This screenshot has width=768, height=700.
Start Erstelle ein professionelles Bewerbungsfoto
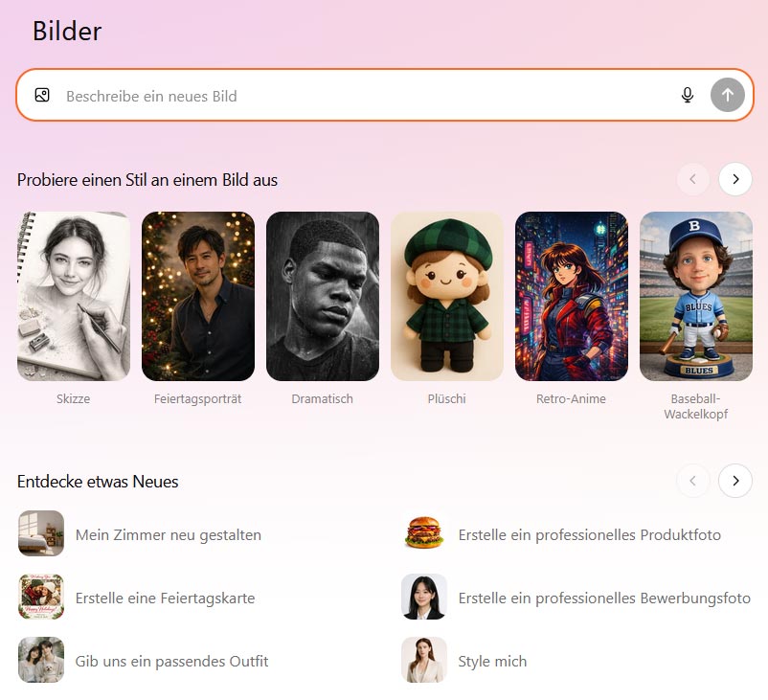pyautogui.click(x=603, y=598)
